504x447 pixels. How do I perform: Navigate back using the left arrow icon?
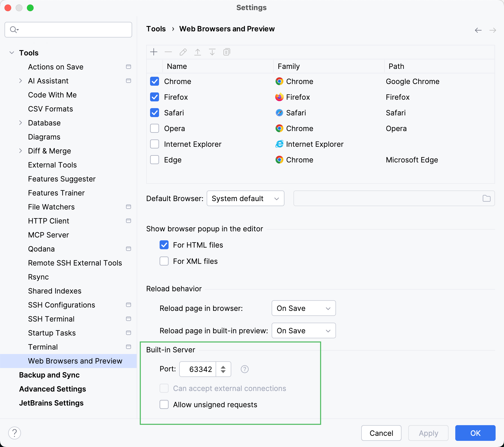pyautogui.click(x=478, y=30)
